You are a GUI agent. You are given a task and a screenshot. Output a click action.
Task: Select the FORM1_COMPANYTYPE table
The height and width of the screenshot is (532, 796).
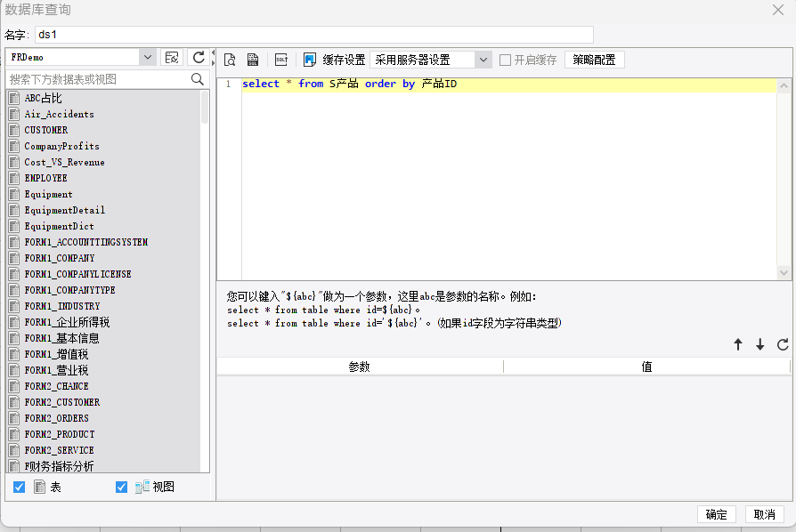(69, 290)
